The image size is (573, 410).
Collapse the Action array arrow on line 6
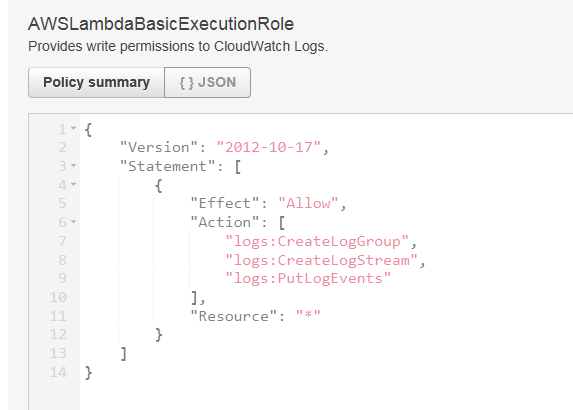[x=73, y=222]
